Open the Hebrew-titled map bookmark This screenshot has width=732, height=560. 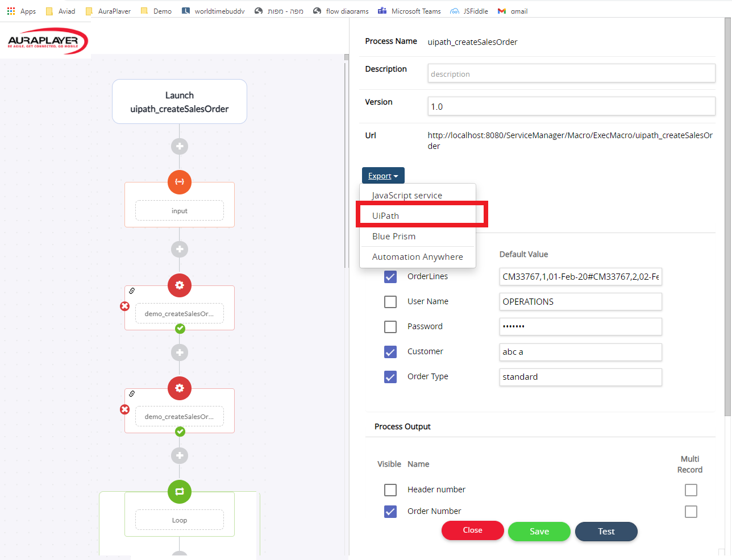click(278, 11)
